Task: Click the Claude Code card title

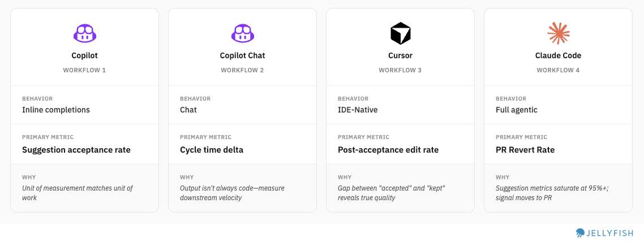Action: pos(558,55)
